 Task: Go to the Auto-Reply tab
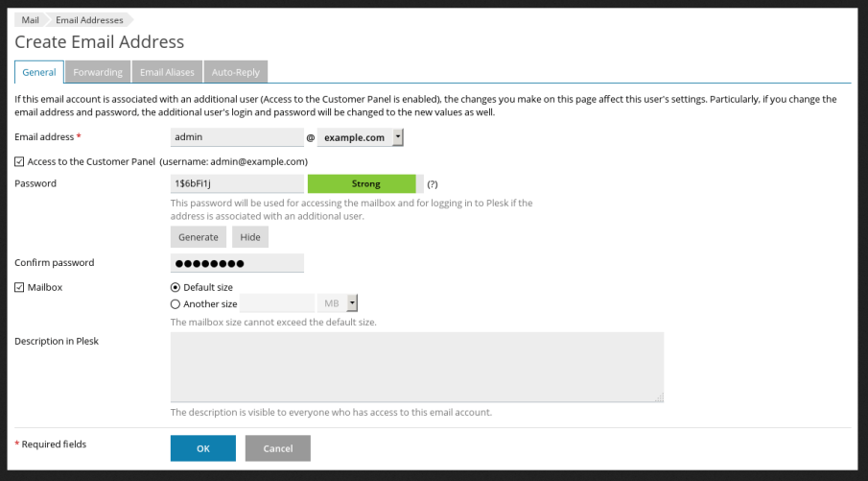pyautogui.click(x=236, y=72)
